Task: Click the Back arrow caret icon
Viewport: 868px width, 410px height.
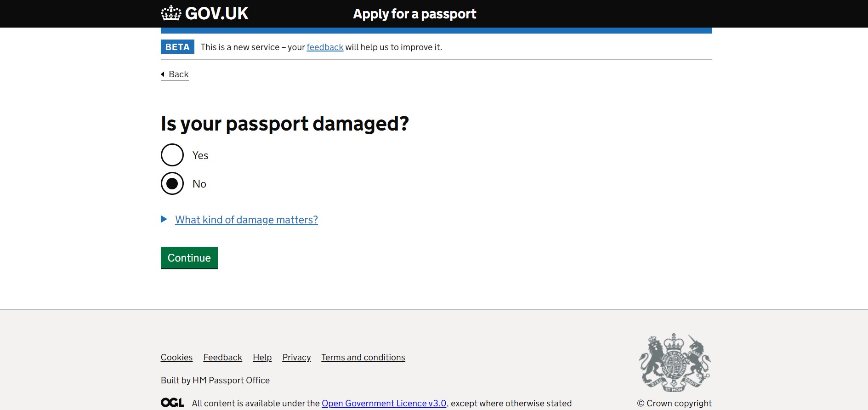Action: pos(163,74)
